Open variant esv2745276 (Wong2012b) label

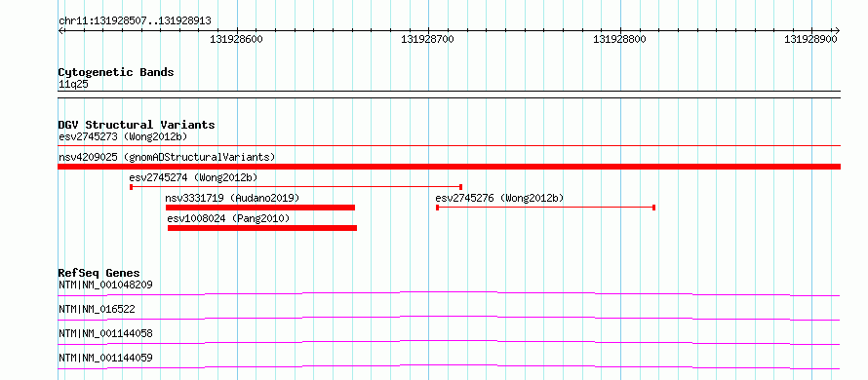pos(499,198)
